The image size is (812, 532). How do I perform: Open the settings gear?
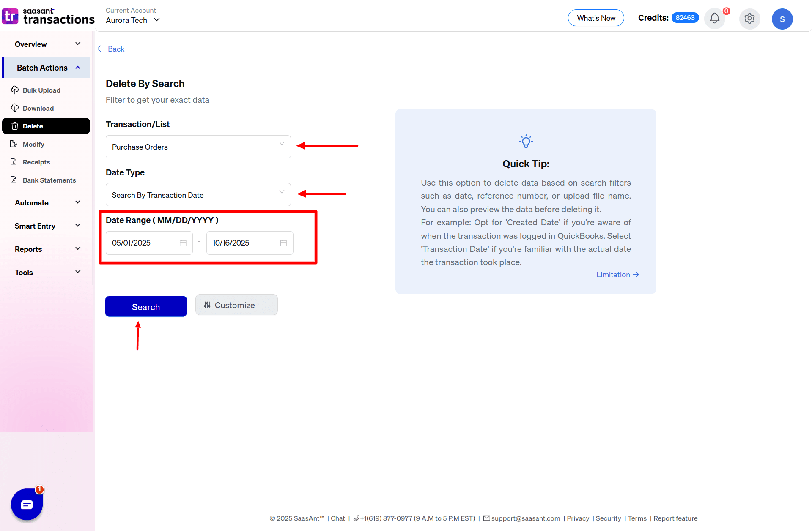tap(749, 19)
